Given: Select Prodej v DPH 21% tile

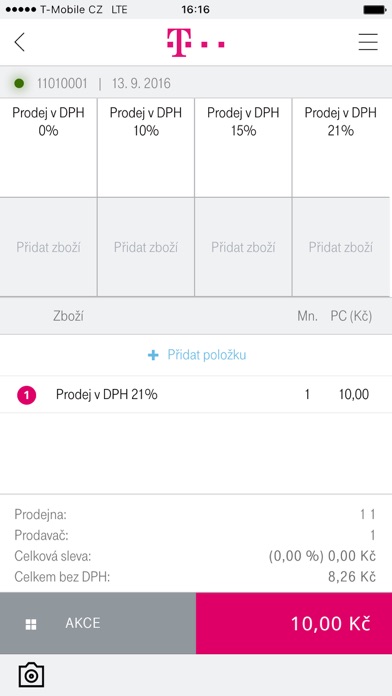Looking at the screenshot, I should (342, 147).
